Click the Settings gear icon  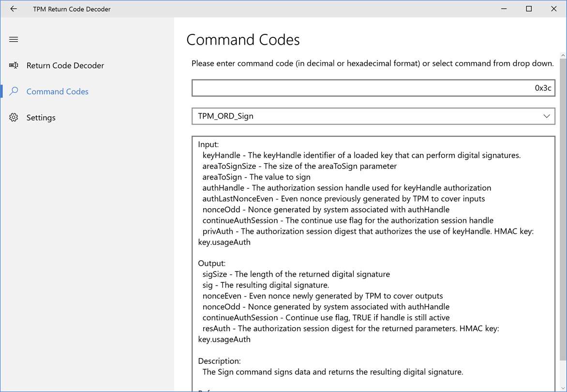coord(14,118)
